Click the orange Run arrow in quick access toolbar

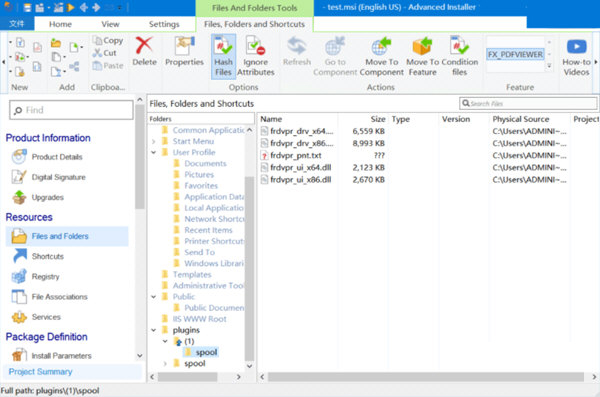click(70, 8)
